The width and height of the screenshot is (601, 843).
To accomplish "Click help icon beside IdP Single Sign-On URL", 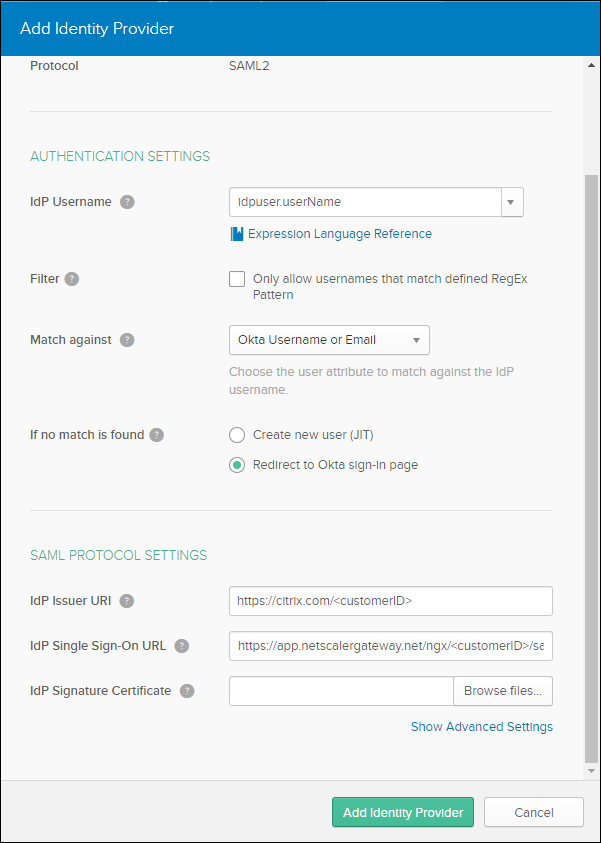I will click(182, 646).
